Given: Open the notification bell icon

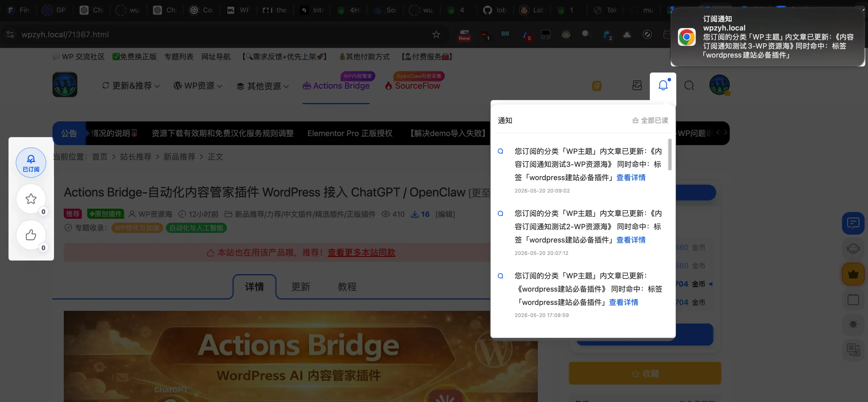Looking at the screenshot, I should [663, 85].
